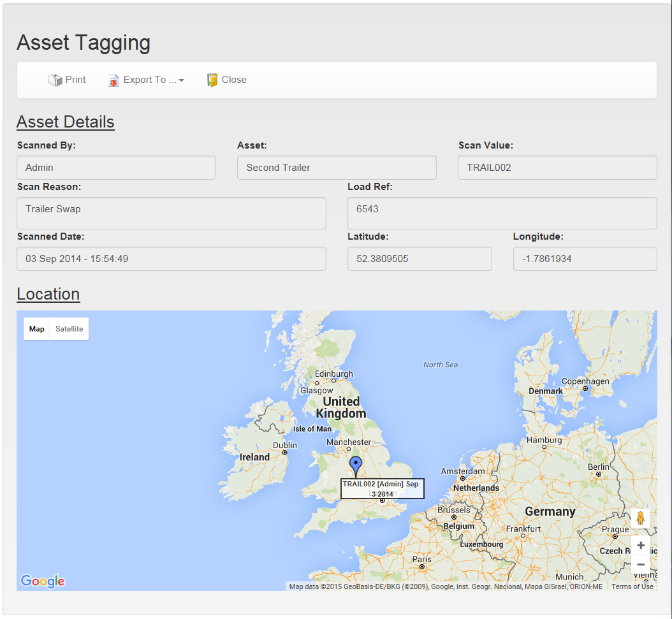Viewport: 672px width, 619px height.
Task: Select the Map view tab
Action: click(36, 329)
